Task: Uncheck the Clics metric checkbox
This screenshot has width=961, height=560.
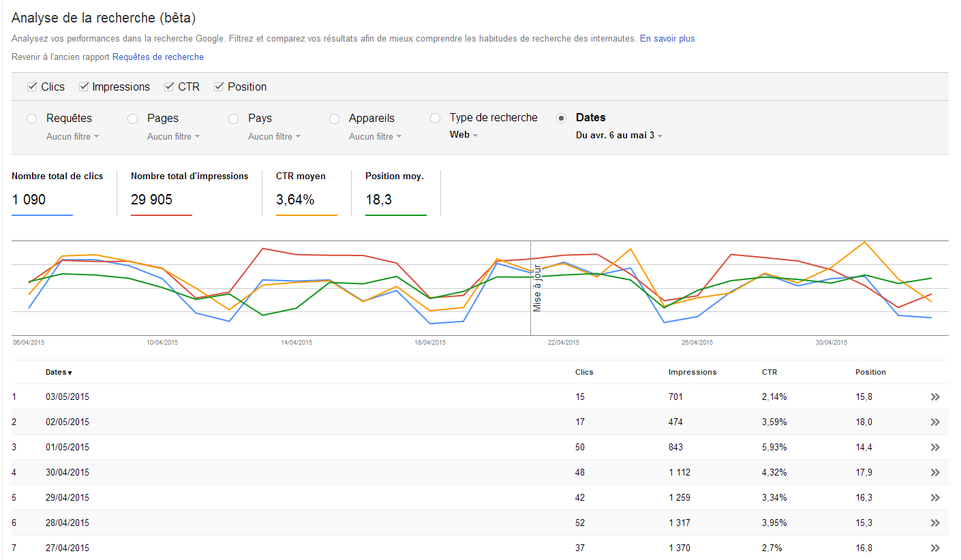Action: (x=31, y=87)
